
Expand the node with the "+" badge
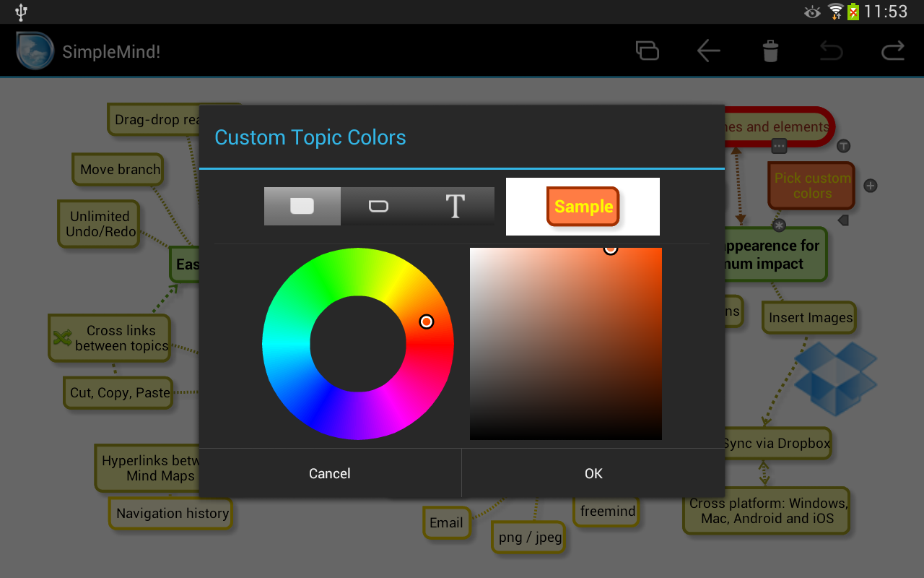(x=870, y=185)
